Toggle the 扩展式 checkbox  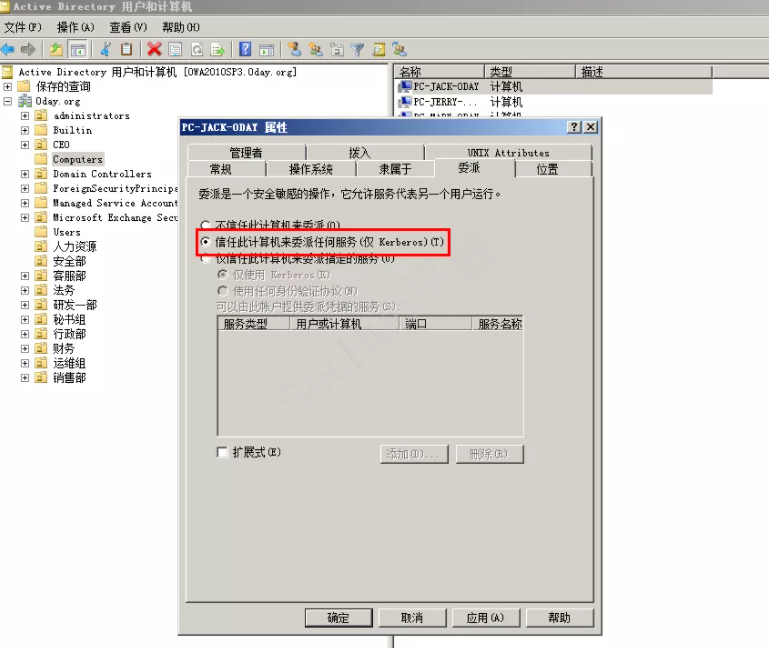(222, 452)
